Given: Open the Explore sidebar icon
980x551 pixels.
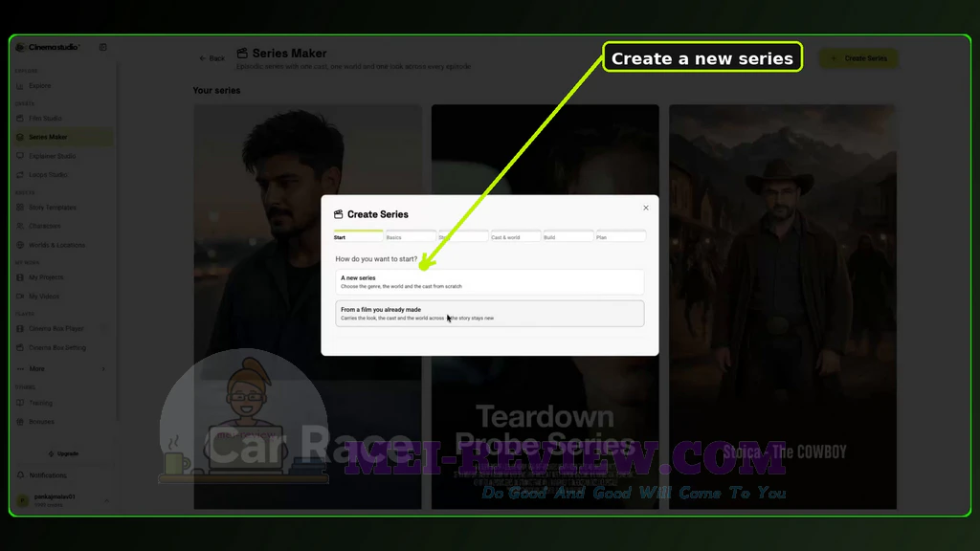Looking at the screenshot, I should [x=20, y=86].
